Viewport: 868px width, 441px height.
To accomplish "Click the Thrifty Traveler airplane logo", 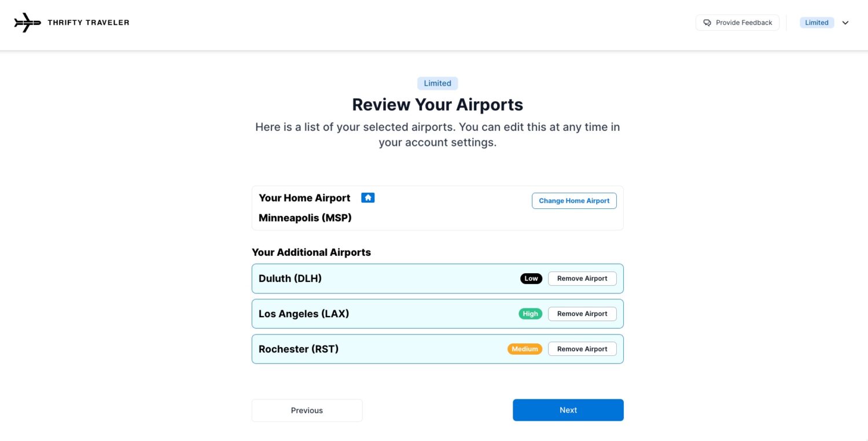I will click(x=27, y=23).
